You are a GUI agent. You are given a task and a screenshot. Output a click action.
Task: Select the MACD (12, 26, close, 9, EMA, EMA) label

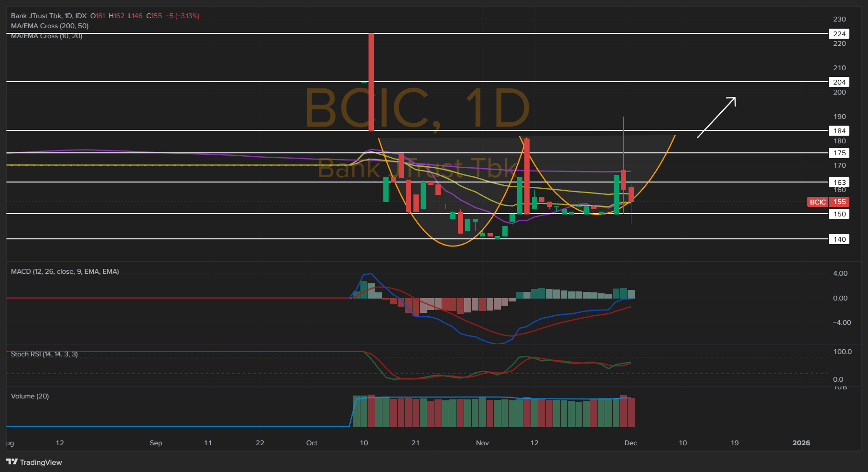click(x=65, y=271)
